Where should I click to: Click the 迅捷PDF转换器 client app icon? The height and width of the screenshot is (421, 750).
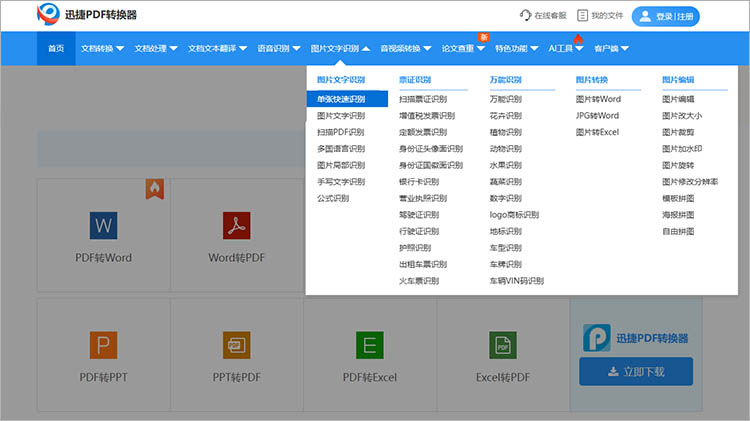click(596, 338)
